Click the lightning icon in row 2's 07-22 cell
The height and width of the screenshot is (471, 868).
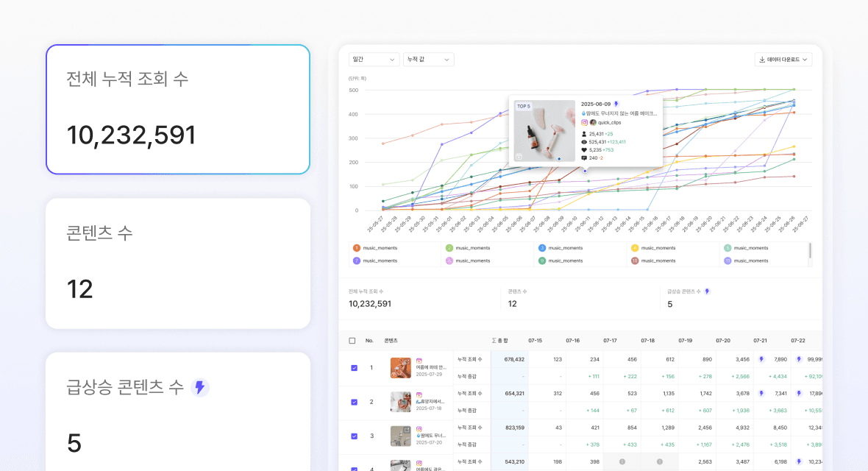tap(799, 394)
